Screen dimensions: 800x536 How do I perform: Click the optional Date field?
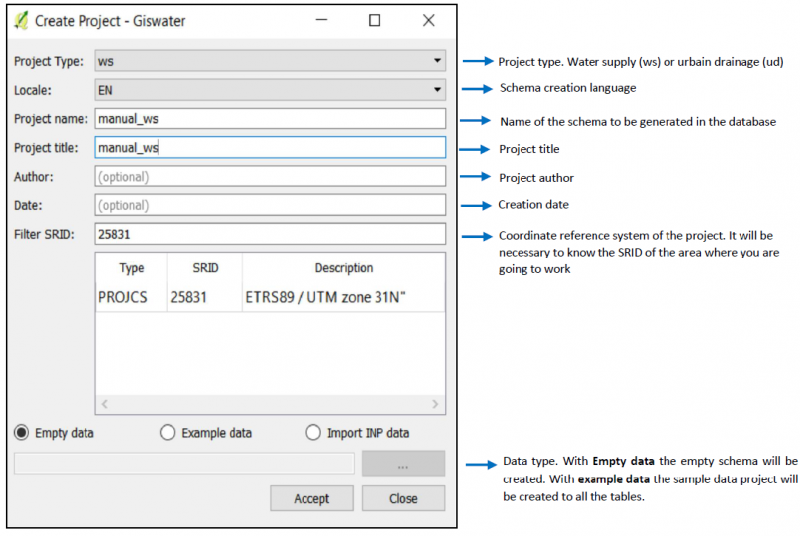tap(269, 206)
